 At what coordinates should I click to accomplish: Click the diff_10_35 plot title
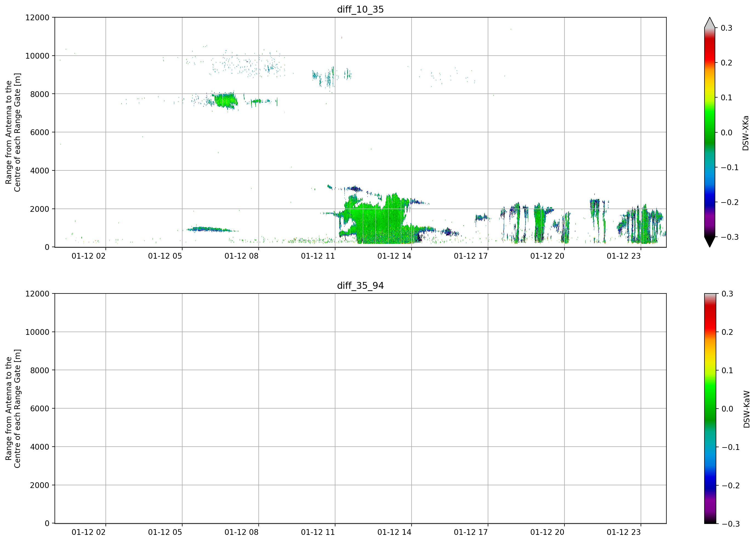click(x=360, y=9)
